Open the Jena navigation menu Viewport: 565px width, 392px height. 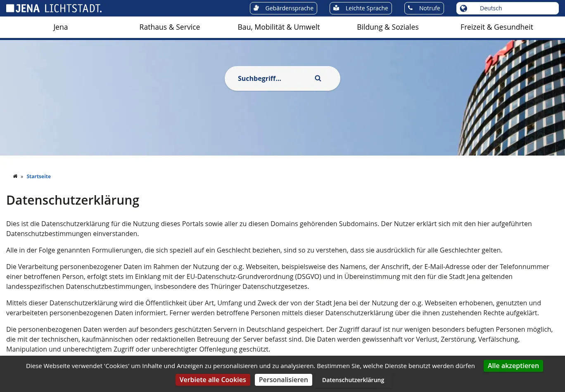[60, 27]
